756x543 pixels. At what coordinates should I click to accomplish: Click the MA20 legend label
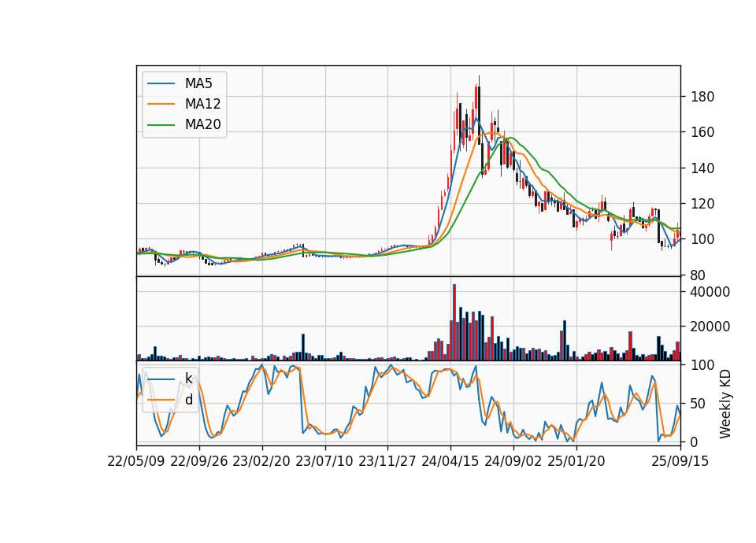202,124
